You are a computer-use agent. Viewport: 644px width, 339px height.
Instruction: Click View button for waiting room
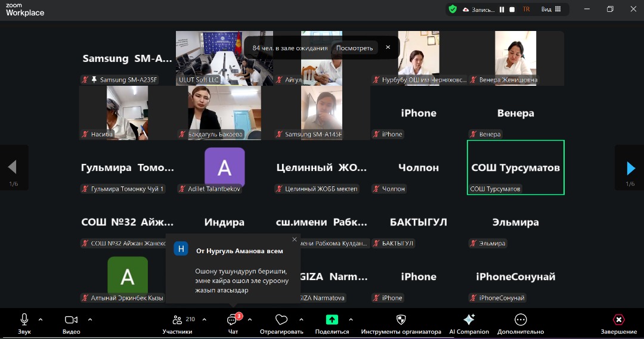[x=354, y=48]
